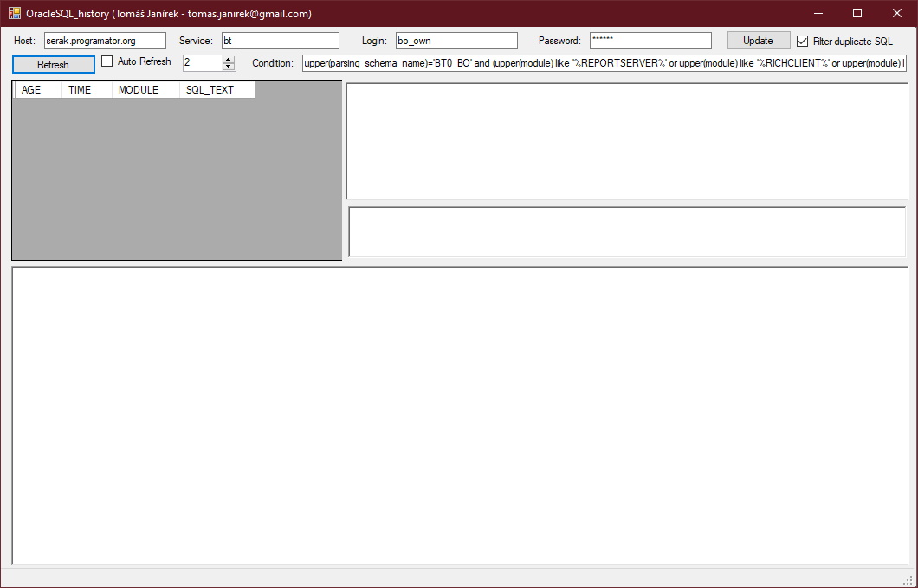Select the Login text box
The height and width of the screenshot is (588, 918).
pos(456,41)
